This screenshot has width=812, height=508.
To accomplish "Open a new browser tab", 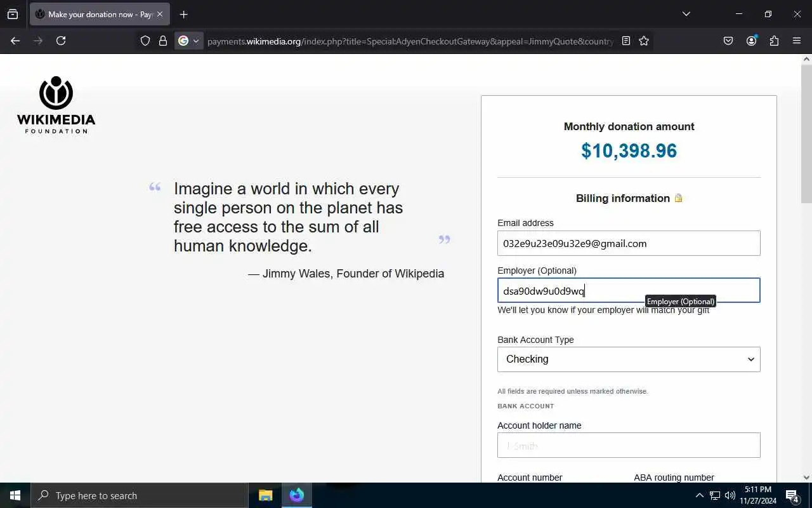I will pyautogui.click(x=183, y=14).
